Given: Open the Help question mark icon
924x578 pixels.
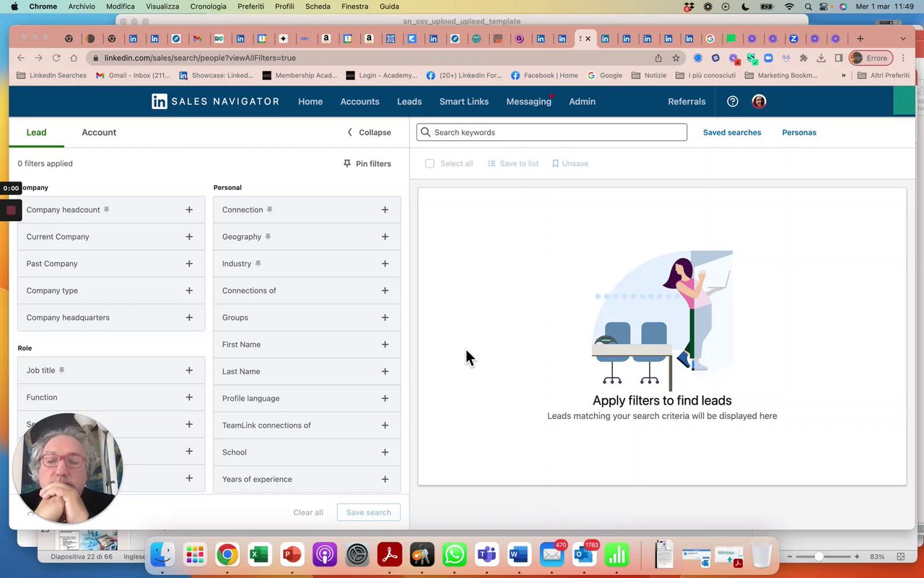Looking at the screenshot, I should (733, 101).
